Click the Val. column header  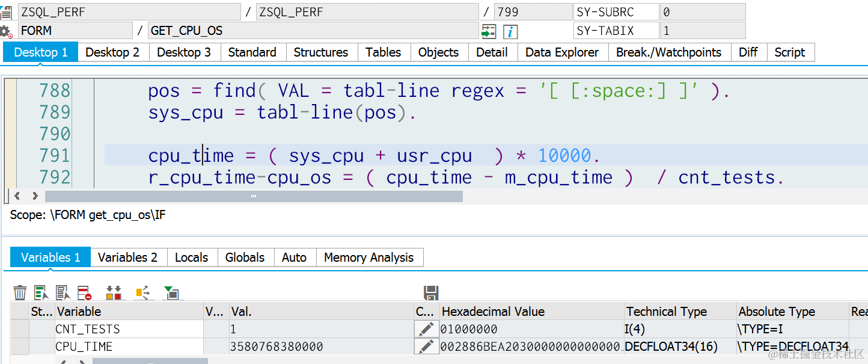click(x=321, y=312)
